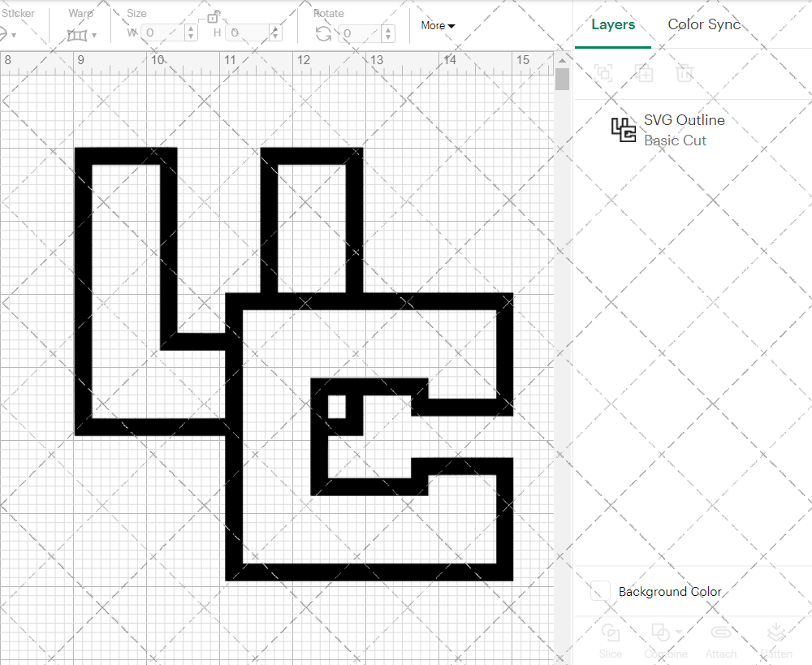The width and height of the screenshot is (812, 665).
Task: Click the Duplicate layer icon
Action: pyautogui.click(x=644, y=73)
